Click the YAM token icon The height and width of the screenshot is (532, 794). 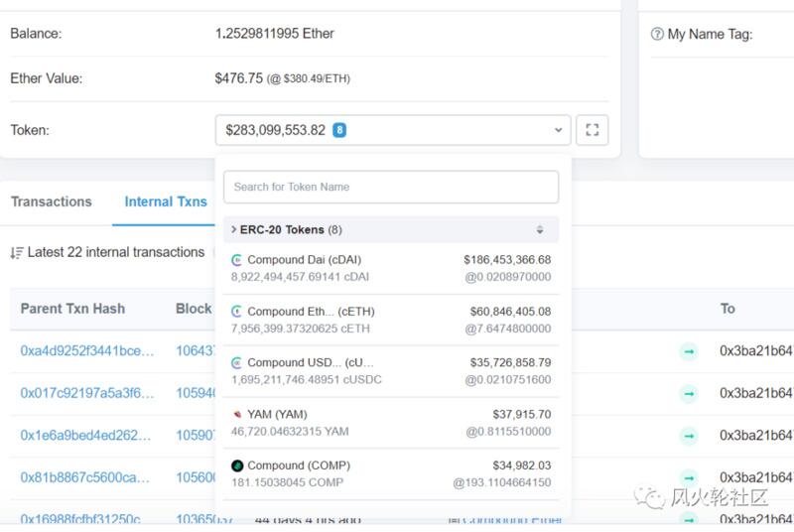[236, 415]
